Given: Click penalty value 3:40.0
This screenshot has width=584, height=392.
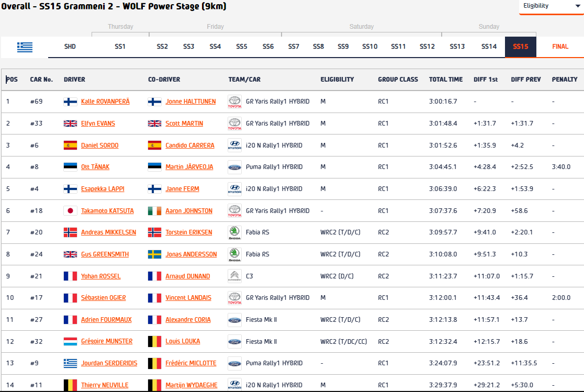Looking at the screenshot, I should [x=561, y=167].
